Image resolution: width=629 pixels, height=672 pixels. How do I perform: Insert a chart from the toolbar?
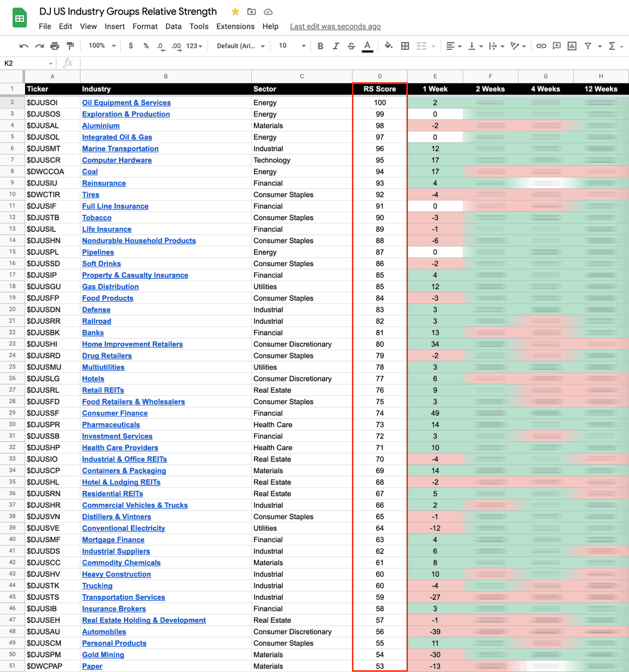pos(571,46)
